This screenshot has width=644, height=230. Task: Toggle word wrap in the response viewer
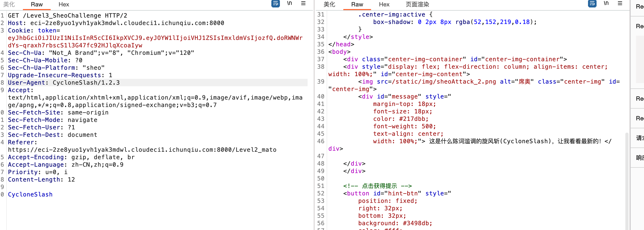[592, 4]
